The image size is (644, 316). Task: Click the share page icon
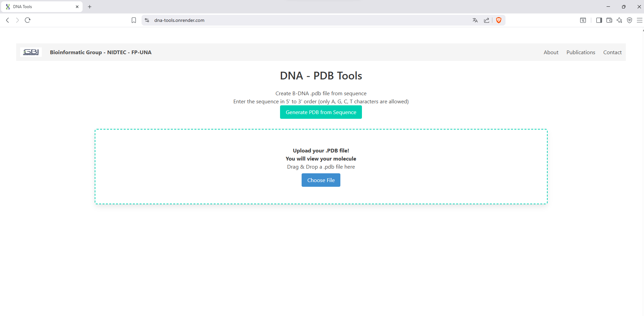(x=486, y=20)
